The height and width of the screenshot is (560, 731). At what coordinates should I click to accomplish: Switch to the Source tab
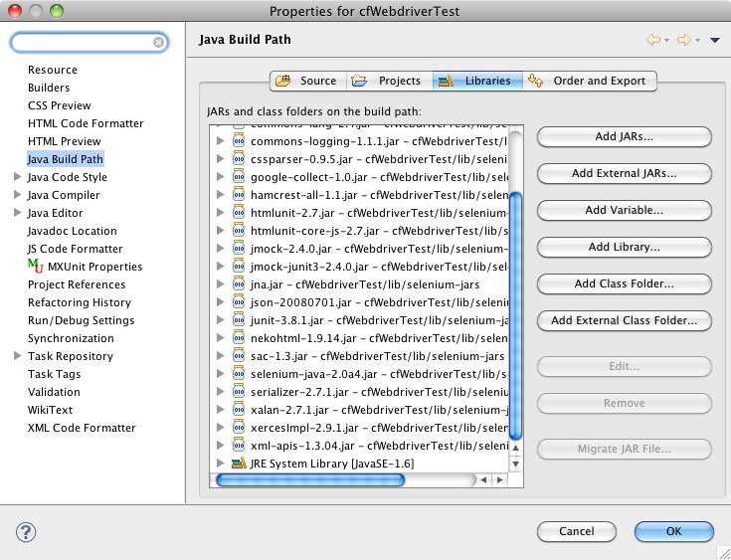pyautogui.click(x=307, y=81)
